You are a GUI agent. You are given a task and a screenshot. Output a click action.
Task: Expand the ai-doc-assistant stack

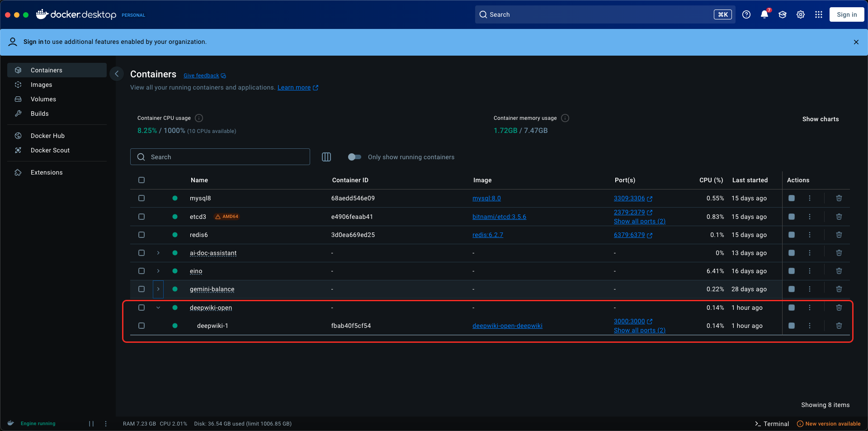(x=158, y=253)
